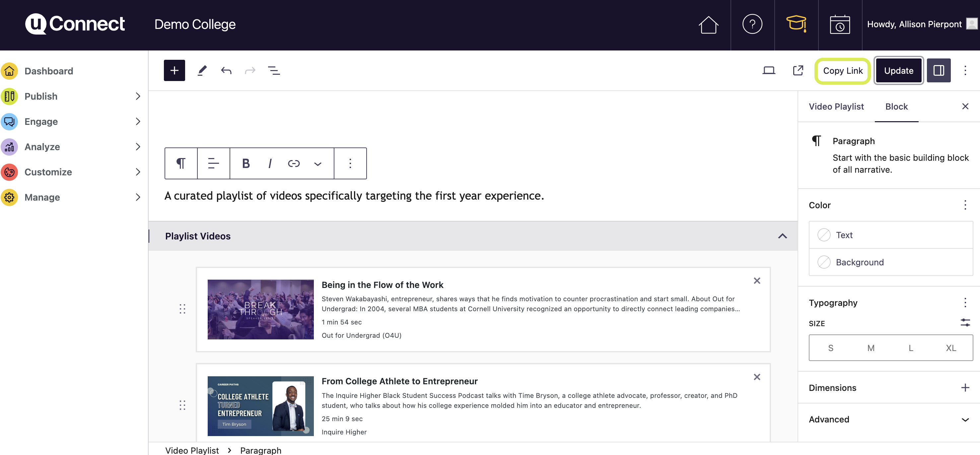The height and width of the screenshot is (455, 980).
Task: Select the XL font size option
Action: tap(951, 348)
